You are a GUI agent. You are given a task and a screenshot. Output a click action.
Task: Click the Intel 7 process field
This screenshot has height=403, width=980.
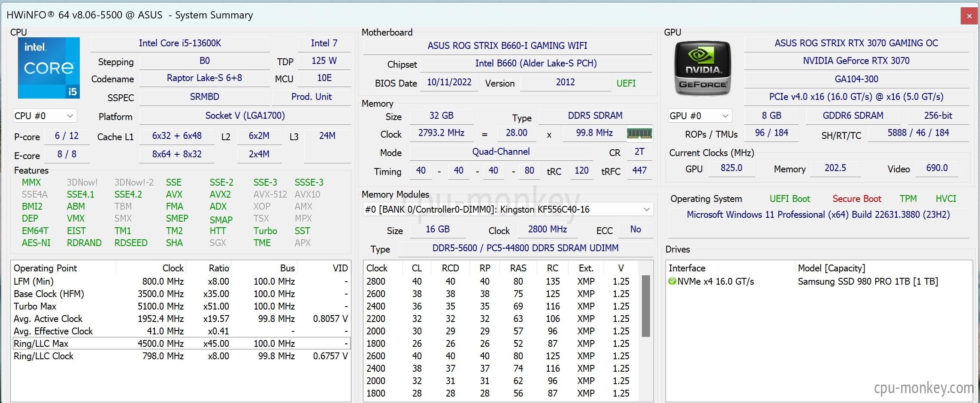pyautogui.click(x=324, y=43)
